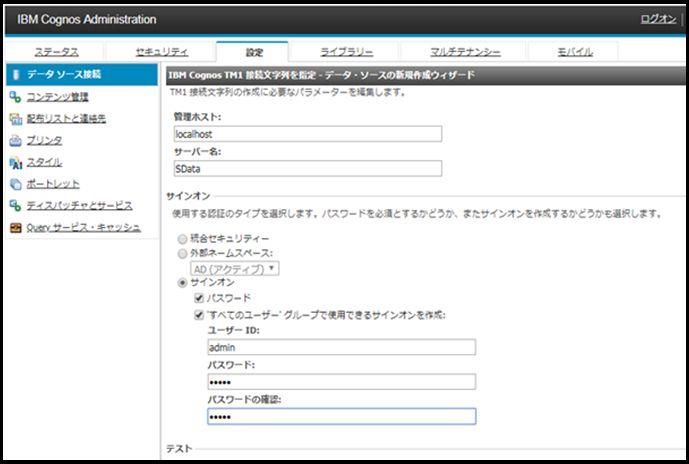Click the テスト section heading
This screenshot has width=689, height=464.
(x=179, y=449)
